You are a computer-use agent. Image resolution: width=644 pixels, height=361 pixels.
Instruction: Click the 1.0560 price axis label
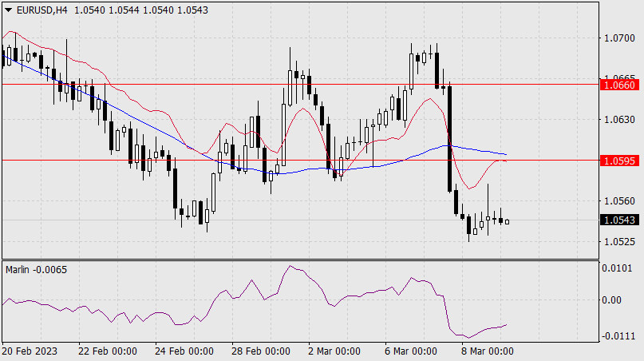tap(620, 201)
